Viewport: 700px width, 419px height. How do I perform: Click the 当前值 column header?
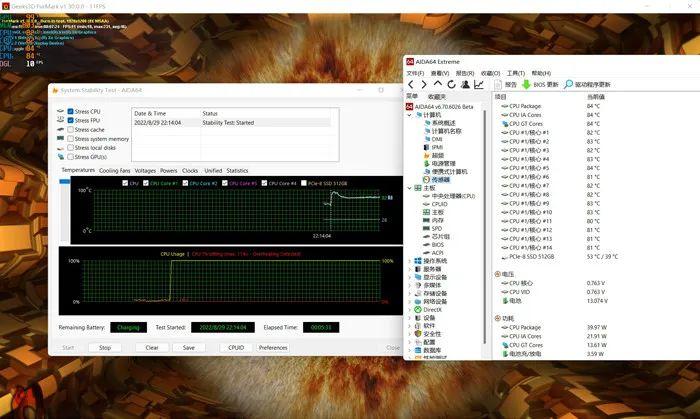click(596, 97)
